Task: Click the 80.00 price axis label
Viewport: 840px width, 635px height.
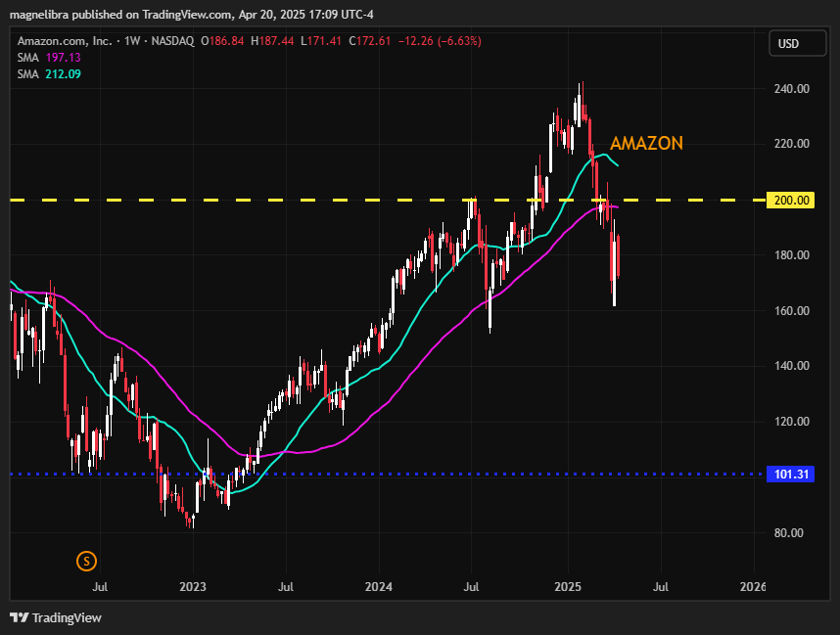Action: coord(788,532)
